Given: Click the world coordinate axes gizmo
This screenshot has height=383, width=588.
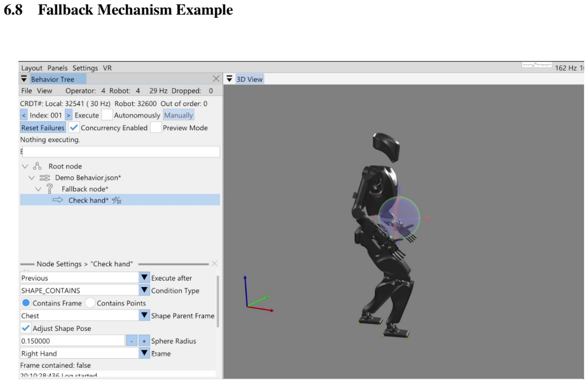Looking at the screenshot, I should (258, 294).
